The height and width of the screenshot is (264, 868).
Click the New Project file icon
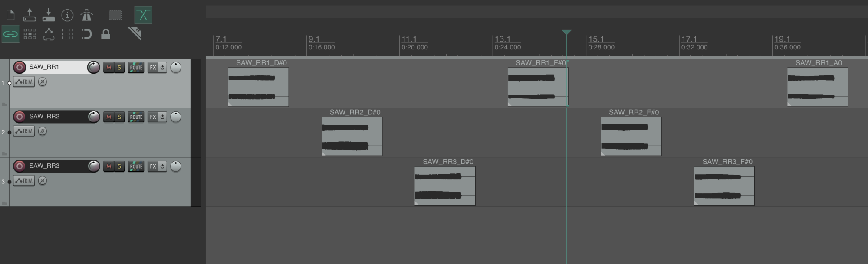coord(10,15)
